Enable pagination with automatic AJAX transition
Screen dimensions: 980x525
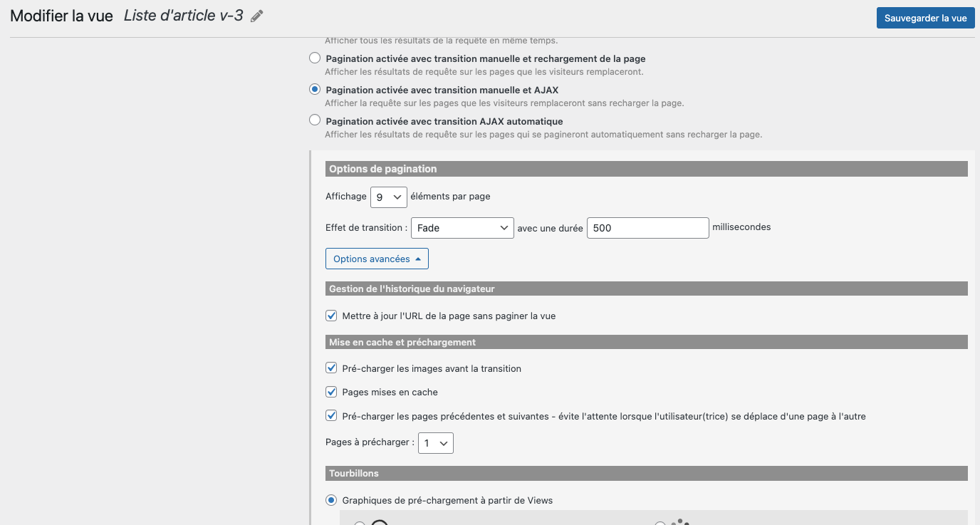315,121
